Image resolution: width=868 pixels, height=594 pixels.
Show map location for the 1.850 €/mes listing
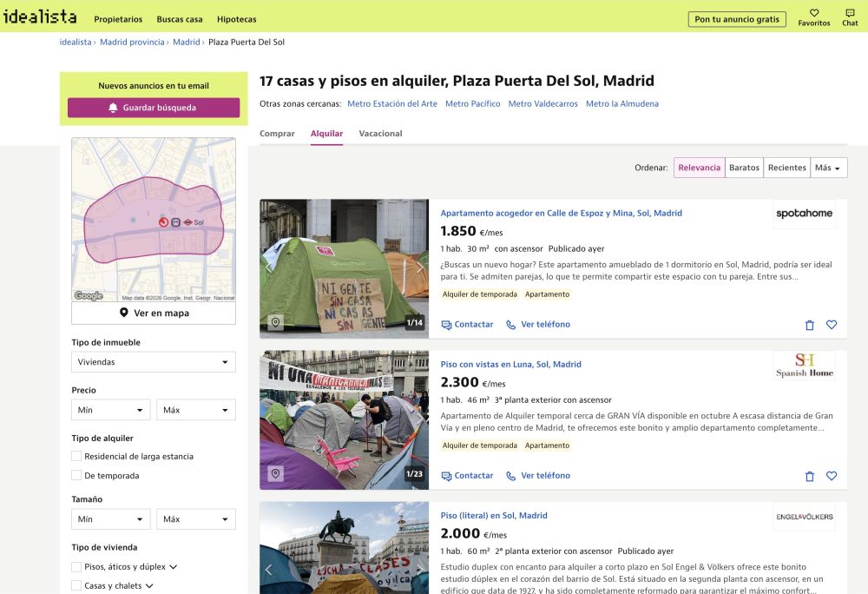(x=275, y=322)
